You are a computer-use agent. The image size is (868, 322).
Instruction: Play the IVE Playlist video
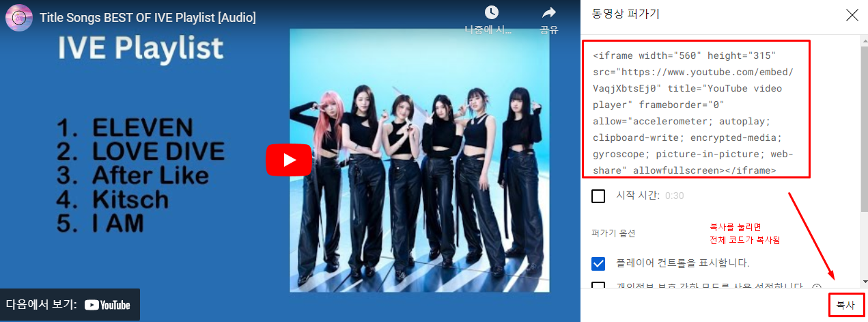tap(289, 160)
